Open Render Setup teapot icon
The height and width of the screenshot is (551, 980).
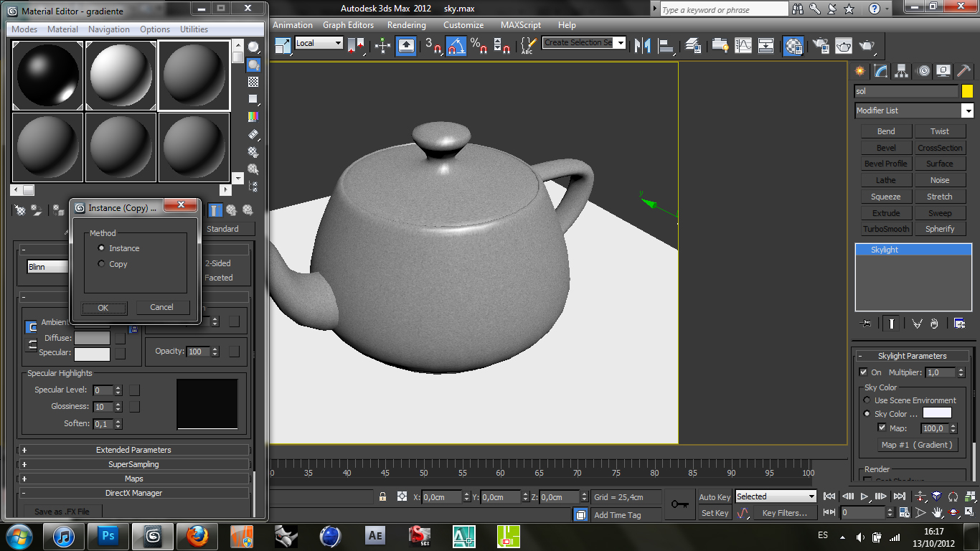click(x=821, y=46)
